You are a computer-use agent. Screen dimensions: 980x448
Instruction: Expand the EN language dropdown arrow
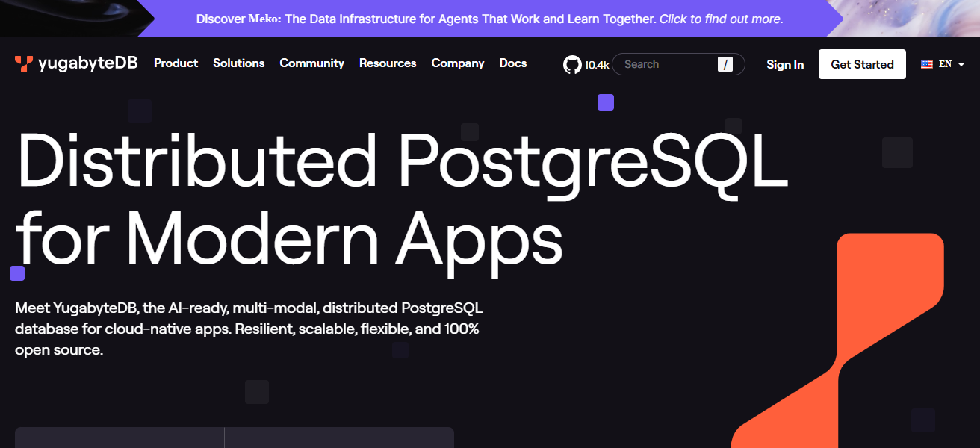point(961,65)
